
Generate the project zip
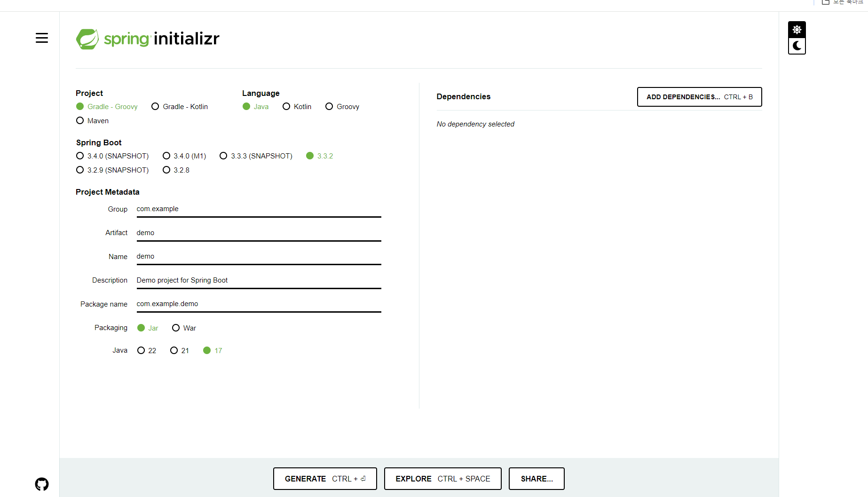[x=325, y=479]
